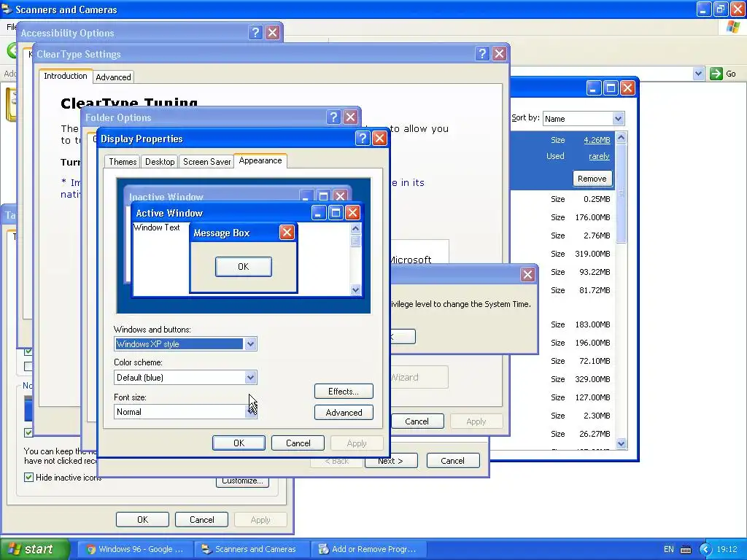Click Cancel in the Taskbar properties dialog
This screenshot has height=560, width=747.
tap(201, 519)
